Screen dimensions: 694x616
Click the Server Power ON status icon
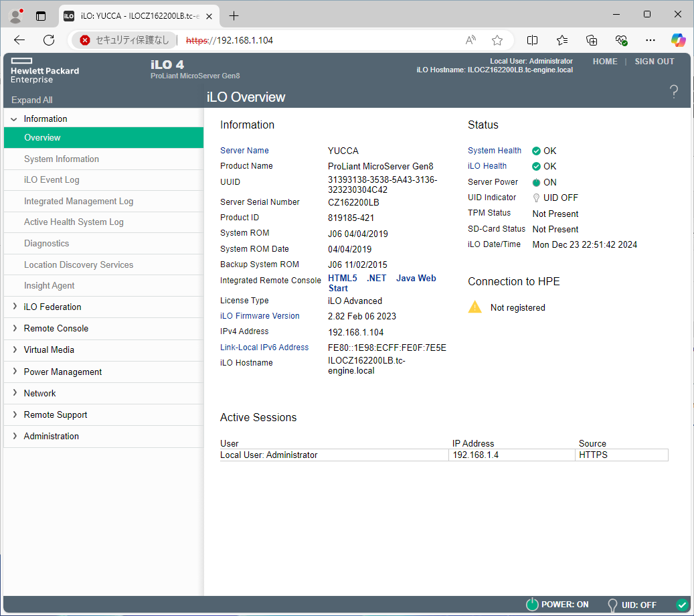[536, 182]
